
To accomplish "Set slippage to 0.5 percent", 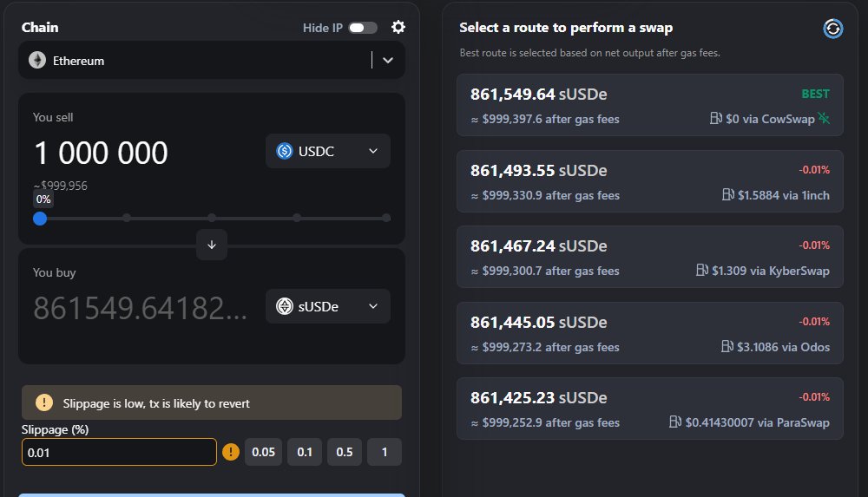I will click(x=345, y=452).
